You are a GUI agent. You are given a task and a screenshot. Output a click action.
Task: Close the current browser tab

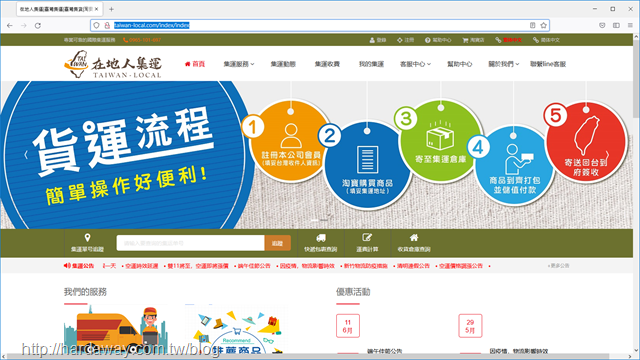[x=97, y=9]
